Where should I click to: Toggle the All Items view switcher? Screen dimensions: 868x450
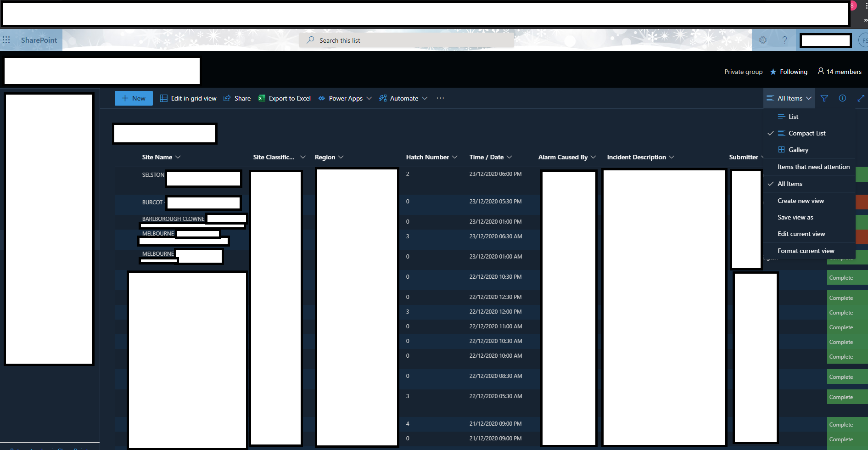[789, 98]
